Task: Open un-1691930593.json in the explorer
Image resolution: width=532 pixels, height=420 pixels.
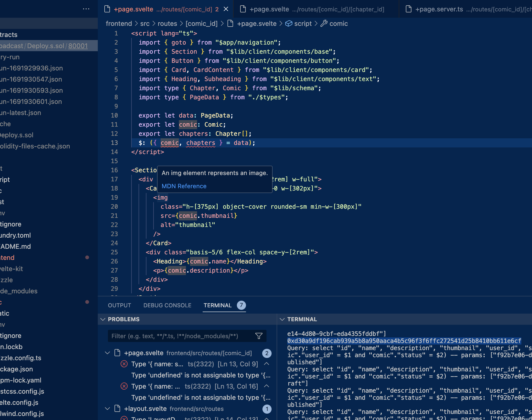Action: pyautogui.click(x=31, y=90)
